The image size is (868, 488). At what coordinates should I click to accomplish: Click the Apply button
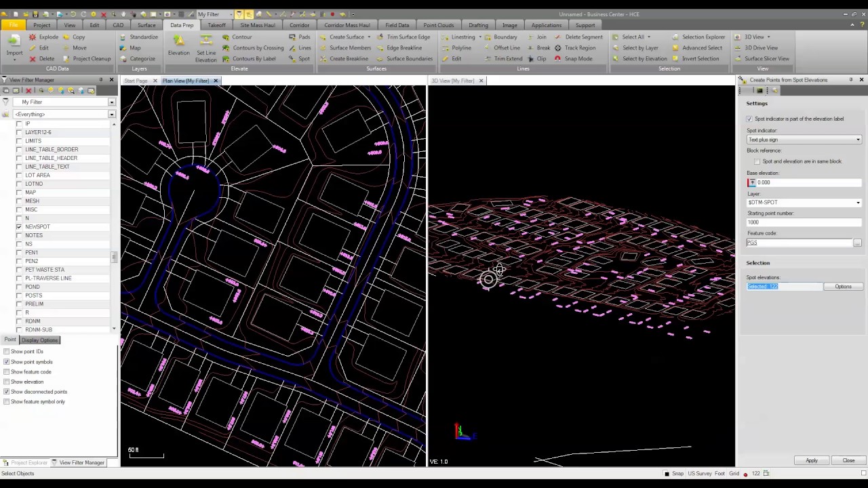pos(811,461)
